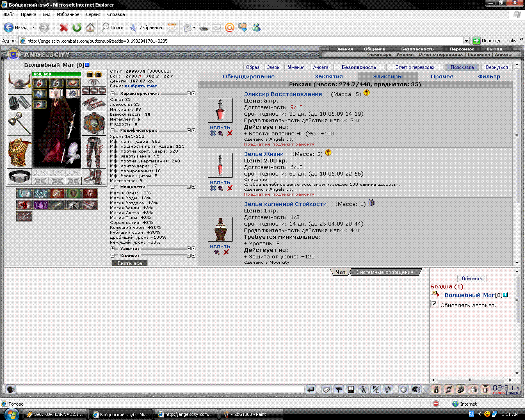Image resolution: width=525 pixels, height=420 pixels.
Task: Click the smiley face chat icon
Action: [x=403, y=389]
